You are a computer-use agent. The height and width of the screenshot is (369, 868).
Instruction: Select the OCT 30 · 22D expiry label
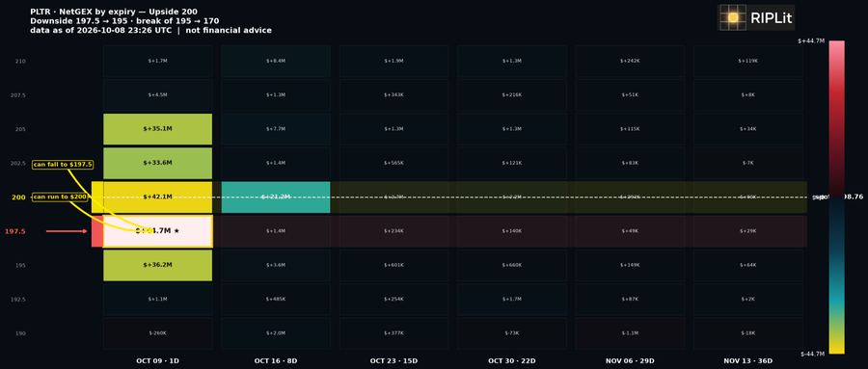click(512, 361)
